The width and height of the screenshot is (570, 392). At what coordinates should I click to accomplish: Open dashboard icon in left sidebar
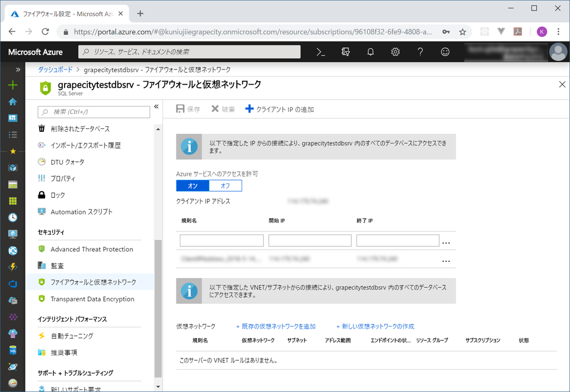(13, 118)
